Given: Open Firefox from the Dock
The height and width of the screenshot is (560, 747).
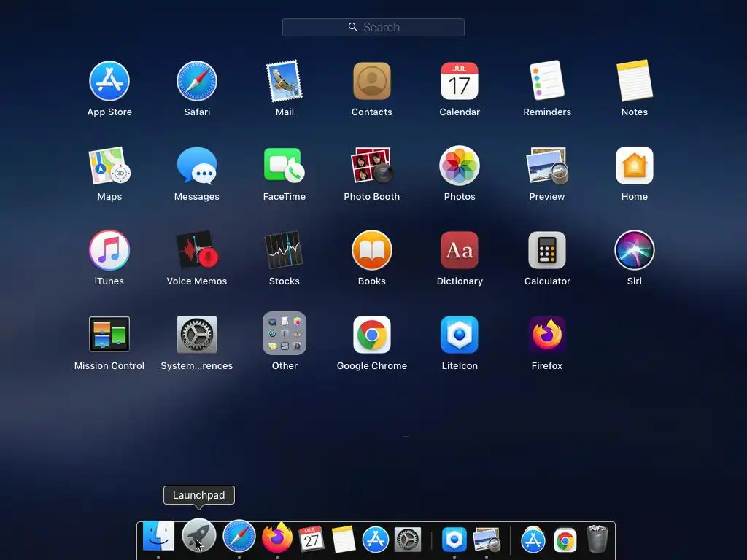Looking at the screenshot, I should [x=276, y=537].
